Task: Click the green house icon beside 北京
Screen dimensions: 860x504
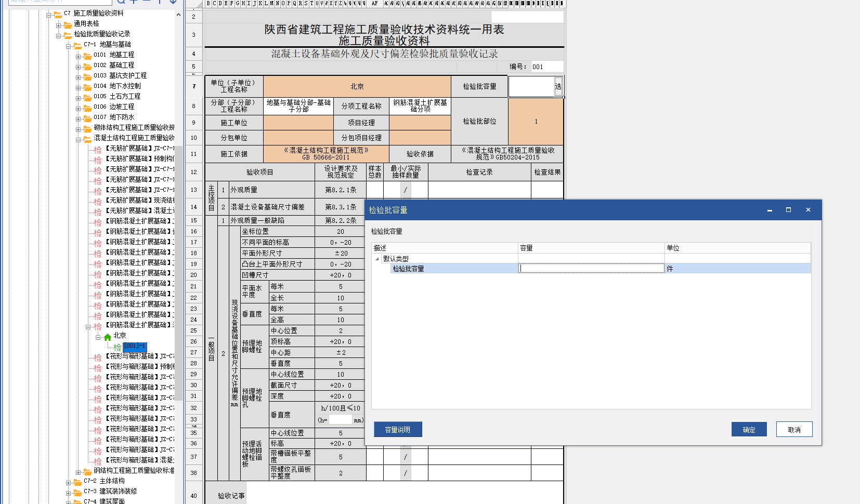Action: (x=108, y=337)
